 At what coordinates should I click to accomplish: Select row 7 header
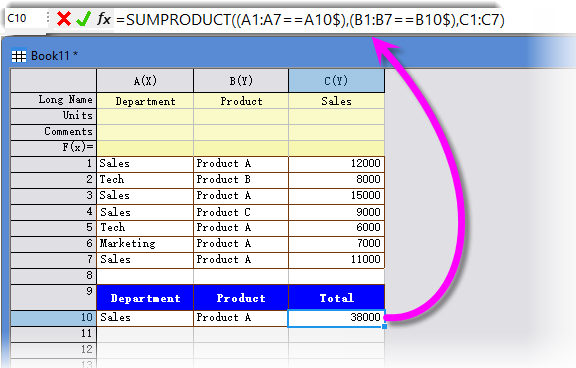(x=54, y=260)
